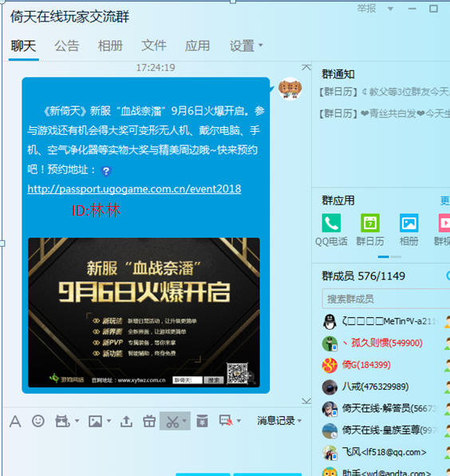This screenshot has height=476, width=450.
Task: Click the red envelope icon
Action: click(x=202, y=421)
